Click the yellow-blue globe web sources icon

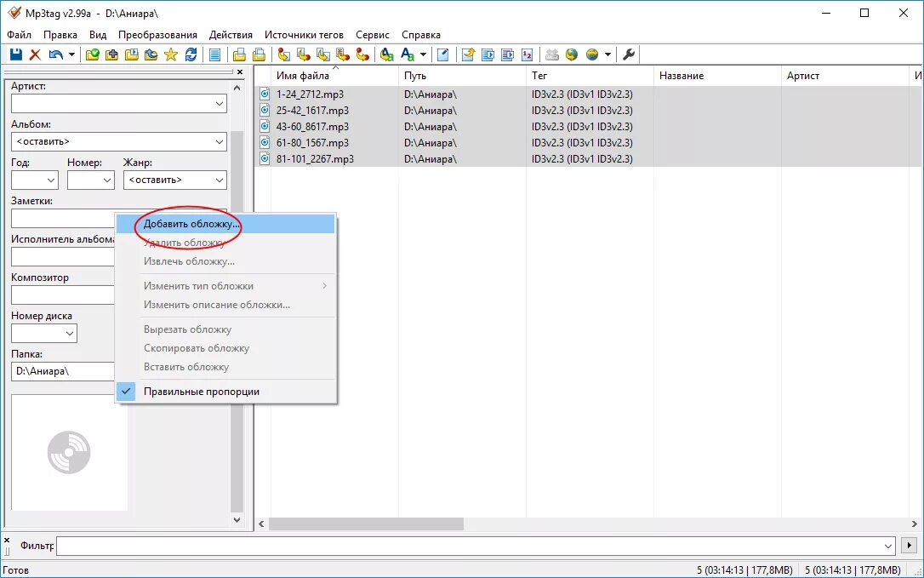pyautogui.click(x=592, y=54)
